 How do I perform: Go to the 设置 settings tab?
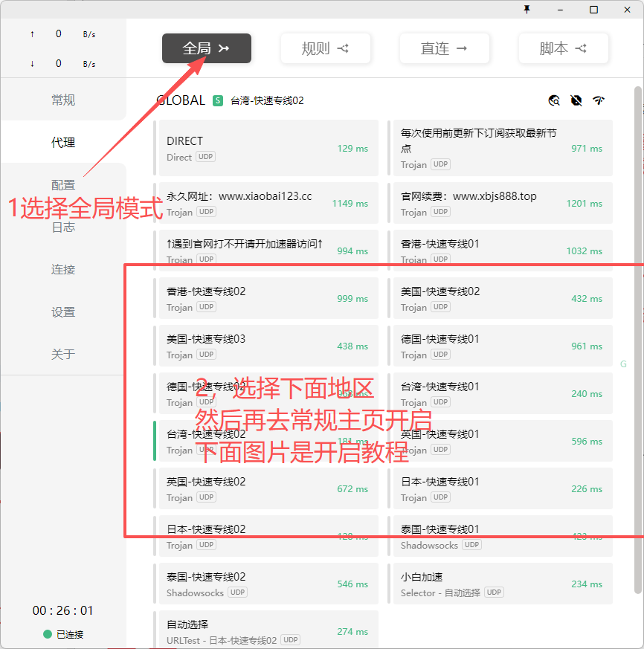tap(63, 312)
